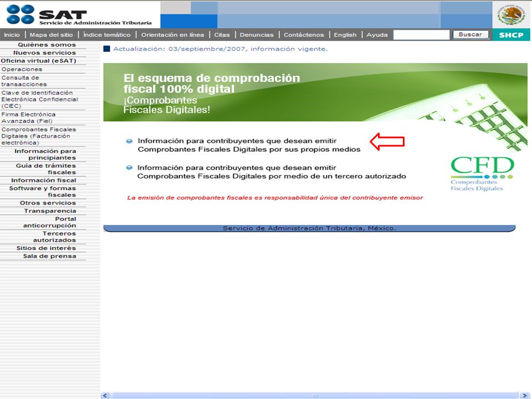This screenshot has width=532, height=399.
Task: Open Terceros autorizados in the sidebar
Action: click(54, 237)
